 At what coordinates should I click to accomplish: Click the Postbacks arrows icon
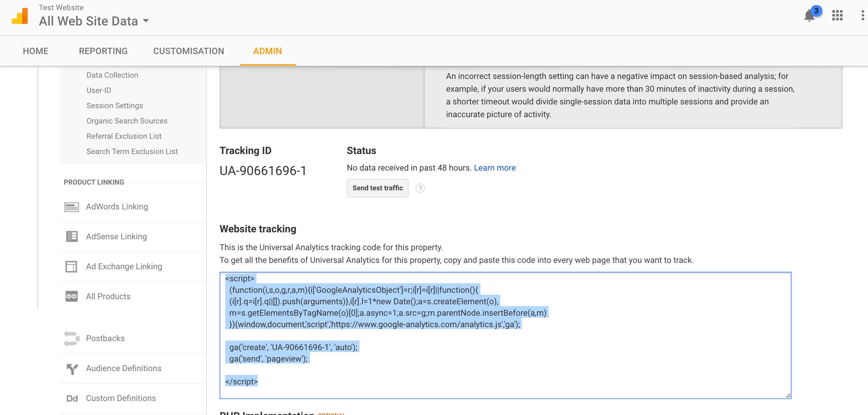[x=72, y=338]
